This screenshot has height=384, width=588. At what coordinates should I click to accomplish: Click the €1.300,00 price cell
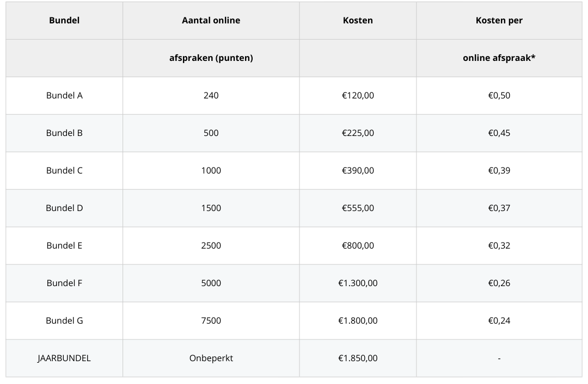click(x=358, y=283)
